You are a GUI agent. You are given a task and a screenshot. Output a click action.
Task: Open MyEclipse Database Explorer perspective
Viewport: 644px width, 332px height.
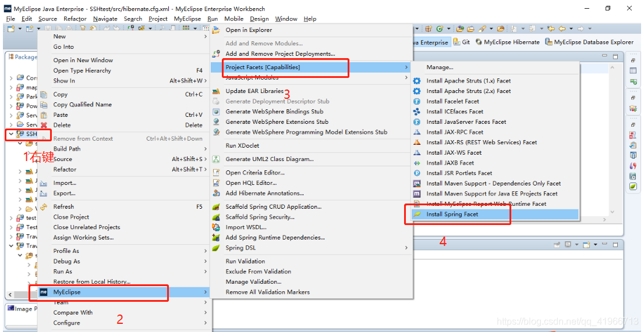pyautogui.click(x=589, y=42)
